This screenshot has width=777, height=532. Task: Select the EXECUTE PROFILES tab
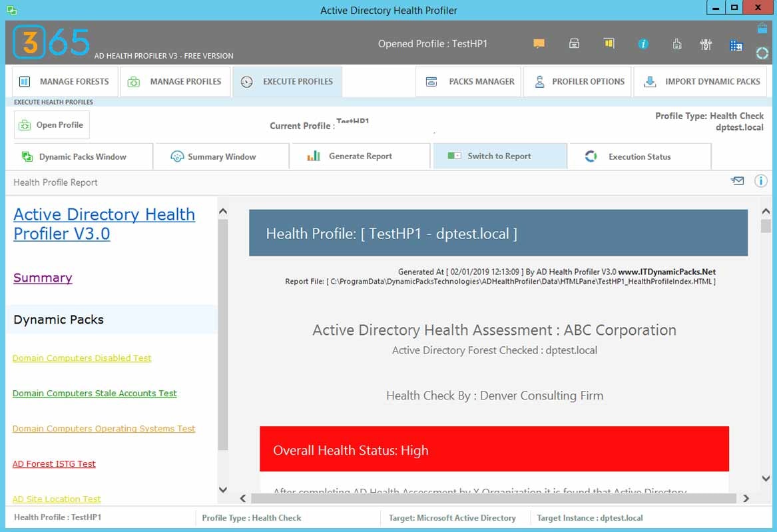(x=288, y=82)
